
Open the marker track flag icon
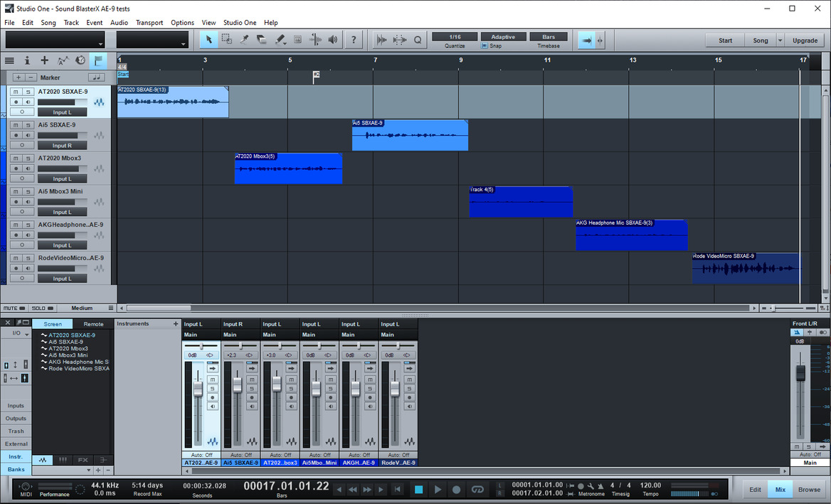98,60
